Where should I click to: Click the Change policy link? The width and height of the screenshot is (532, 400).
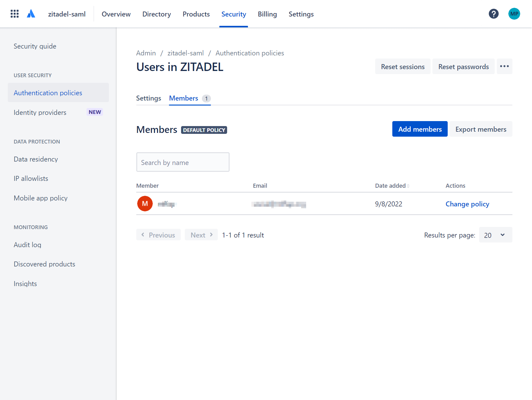(467, 204)
